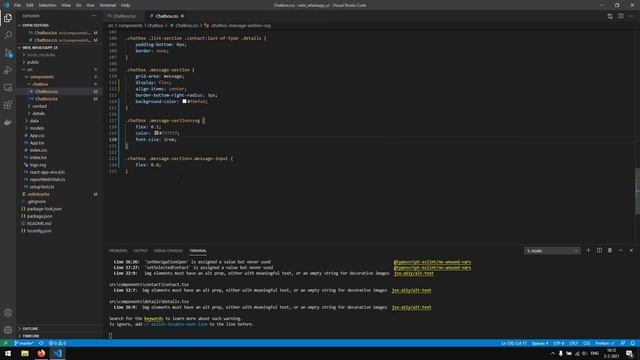Collapse the src folder
The width and height of the screenshot is (640, 360).
30,69
